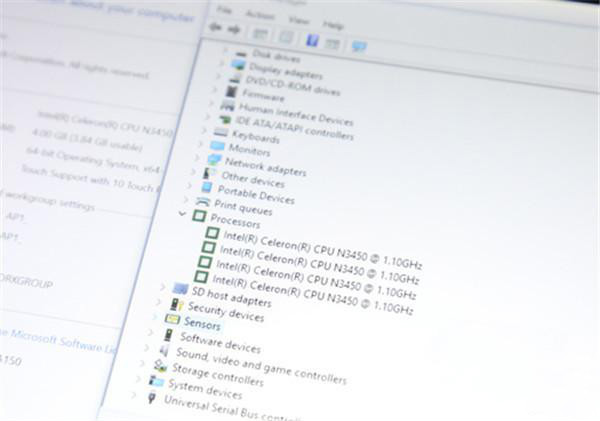
Task: Click the monitor scan hardware toolbar icon
Action: point(359,47)
